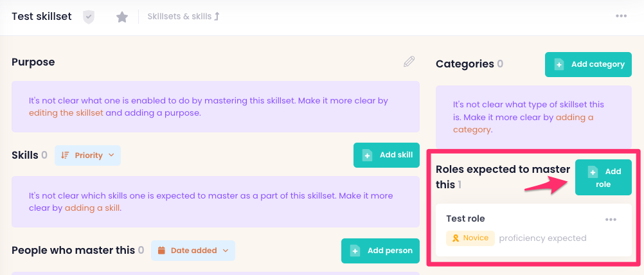Open the Test role three-dot options menu
The width and height of the screenshot is (644, 275).
click(x=611, y=219)
